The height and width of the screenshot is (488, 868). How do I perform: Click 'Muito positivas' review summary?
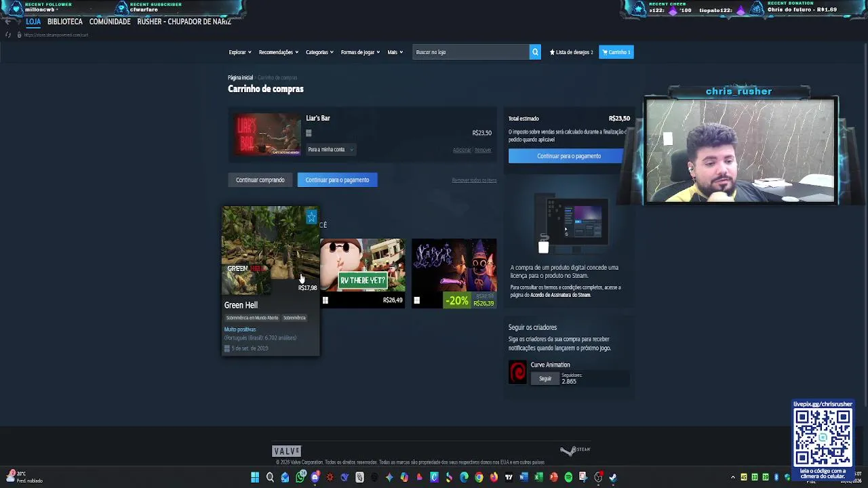[240, 329]
